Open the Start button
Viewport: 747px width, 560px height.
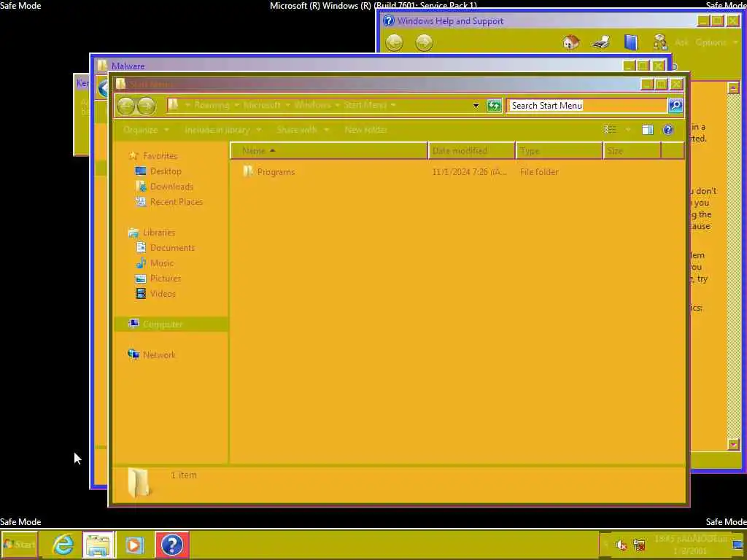20,544
